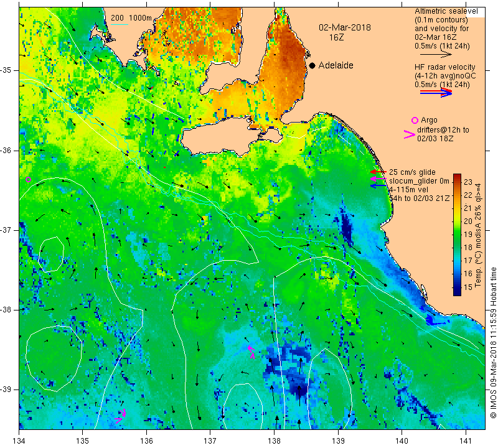
Task: Click the longitude label 140
Action: (x=402, y=441)
